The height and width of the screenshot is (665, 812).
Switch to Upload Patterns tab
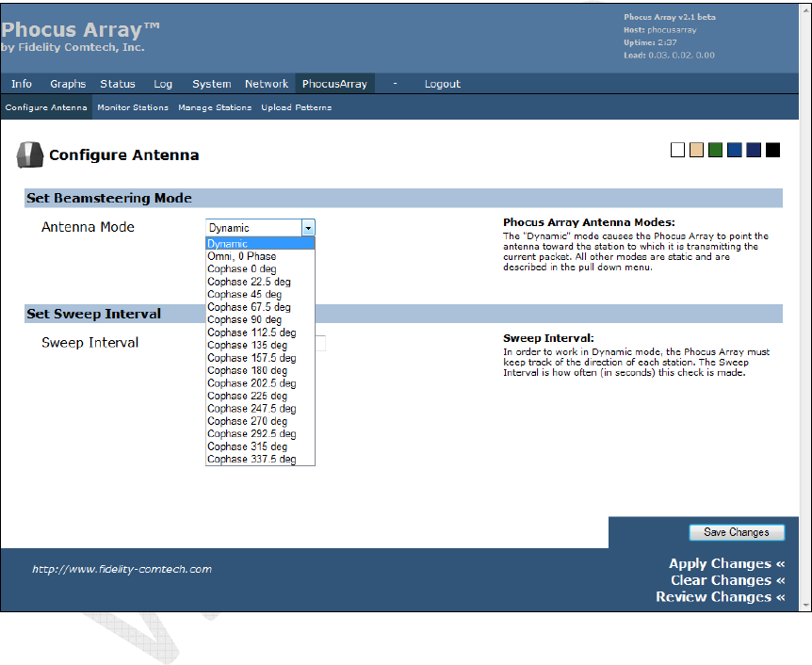(296, 107)
